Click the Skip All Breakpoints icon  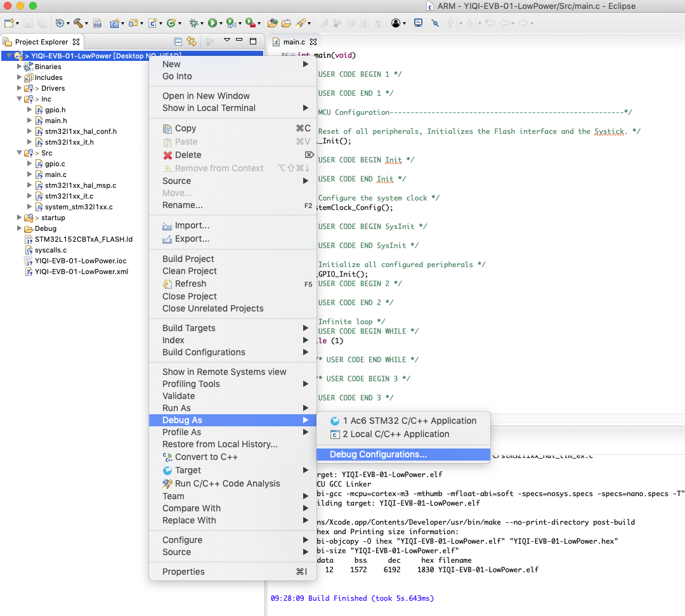click(x=435, y=23)
